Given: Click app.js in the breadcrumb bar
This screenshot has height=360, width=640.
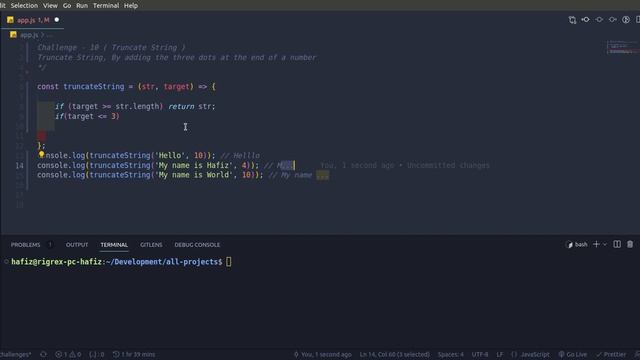Looking at the screenshot, I should tap(29, 35).
